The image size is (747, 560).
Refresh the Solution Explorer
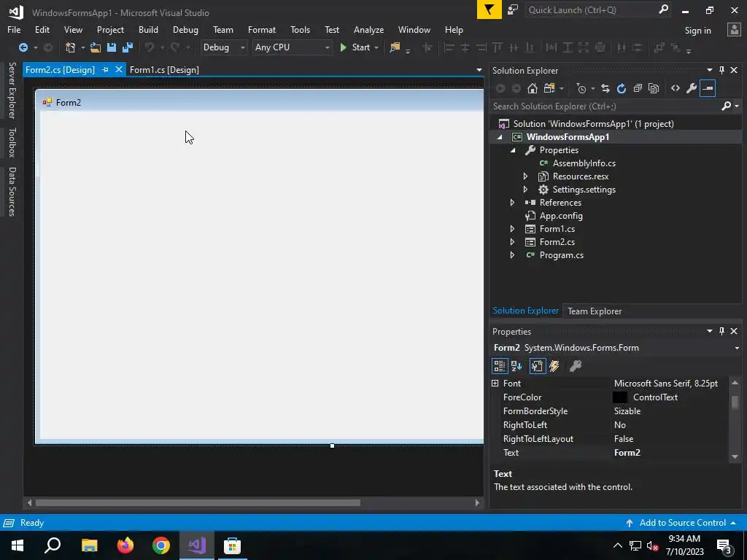click(x=622, y=88)
